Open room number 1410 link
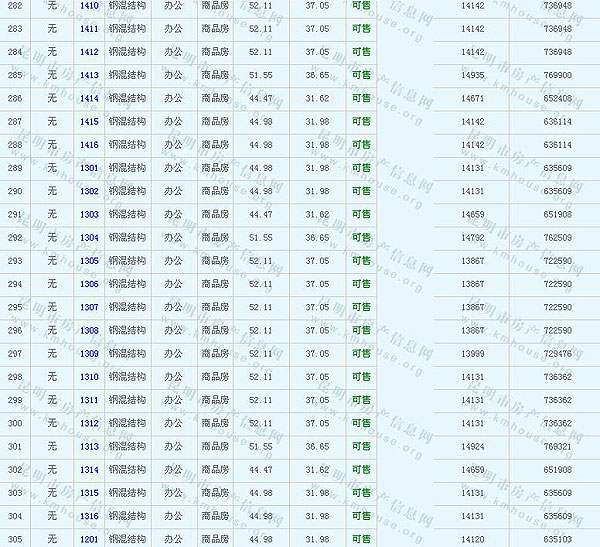 coord(89,6)
